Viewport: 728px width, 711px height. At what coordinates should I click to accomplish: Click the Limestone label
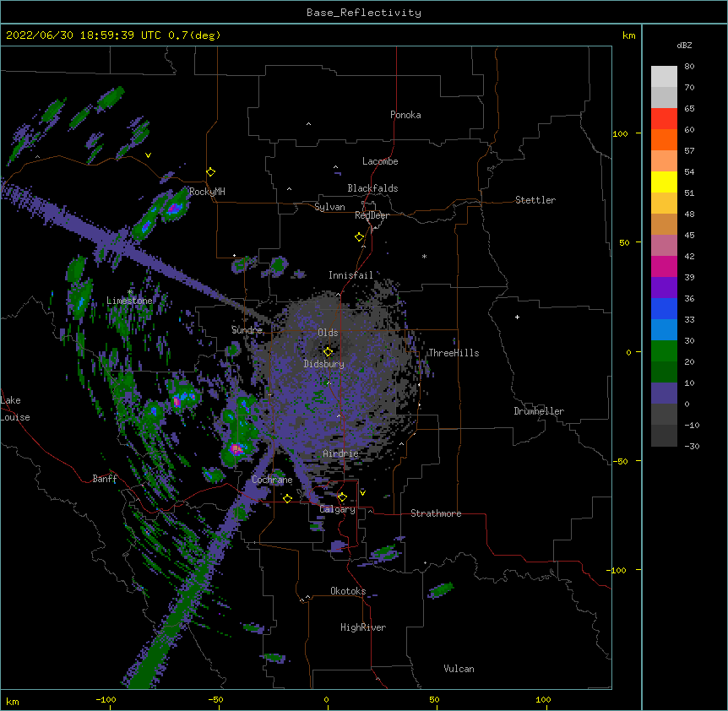pyautogui.click(x=129, y=301)
